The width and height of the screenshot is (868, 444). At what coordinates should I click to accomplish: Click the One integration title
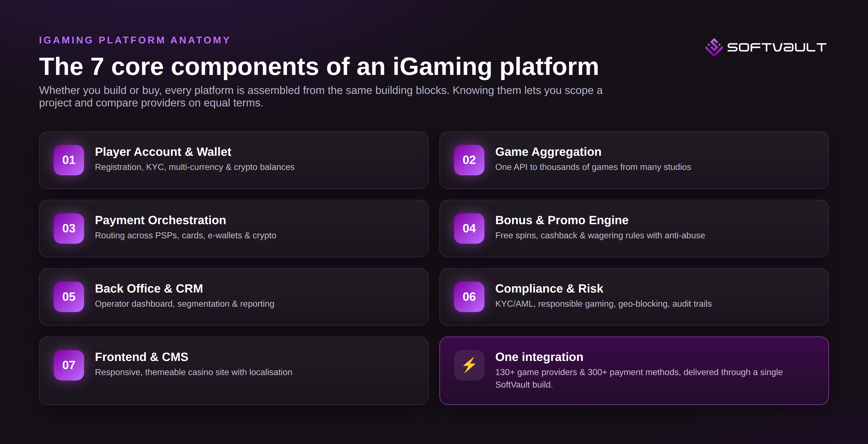click(x=539, y=357)
